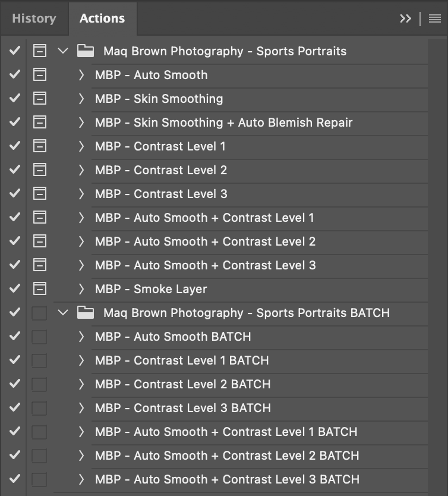Select MBP - Contrast Level 2 BATCH action
This screenshot has height=496, width=448.
pyautogui.click(x=183, y=384)
